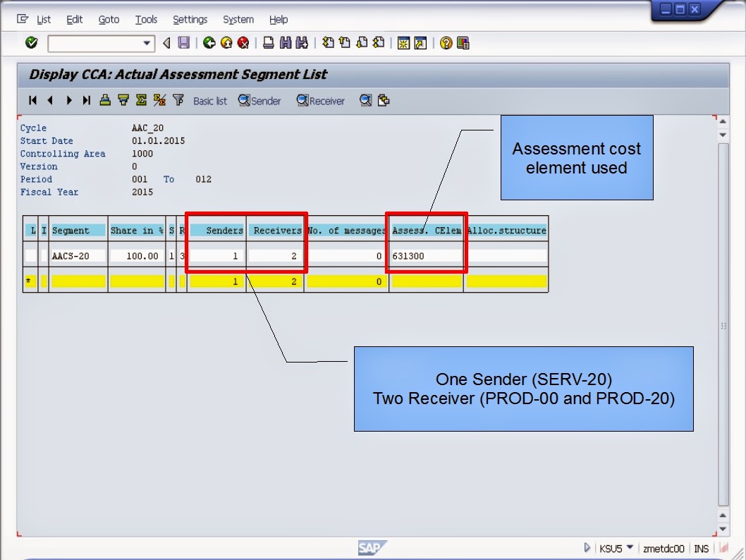Click the menu bar session icon left of List
The height and width of the screenshot is (560, 746).
23,19
